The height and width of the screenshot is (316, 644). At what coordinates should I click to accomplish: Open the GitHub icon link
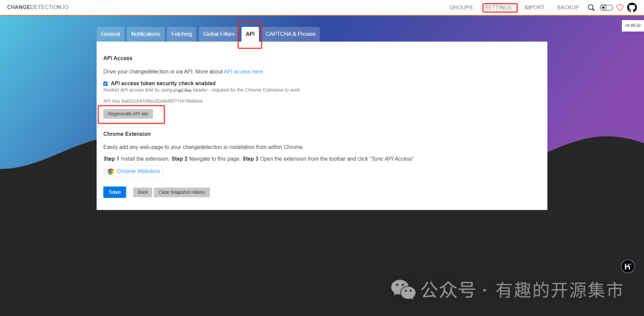631,7
